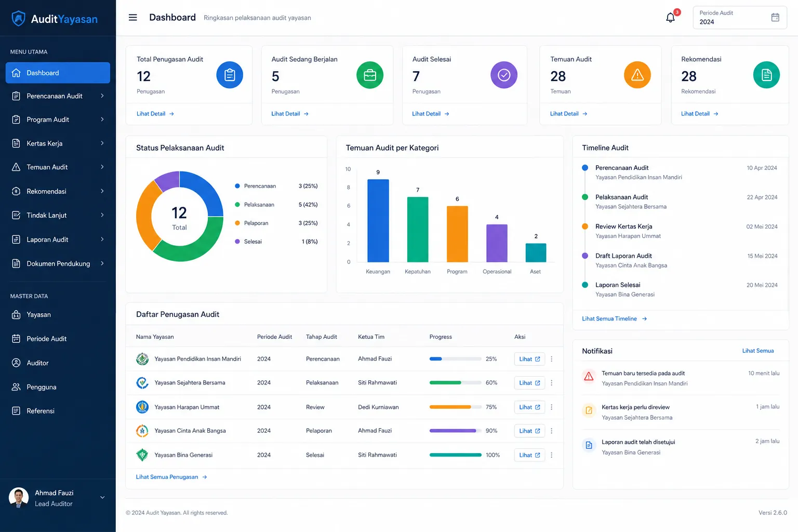Open the Ahmad Fauzi user profile dropdown
Image resolution: width=798 pixels, height=532 pixels.
coord(58,498)
